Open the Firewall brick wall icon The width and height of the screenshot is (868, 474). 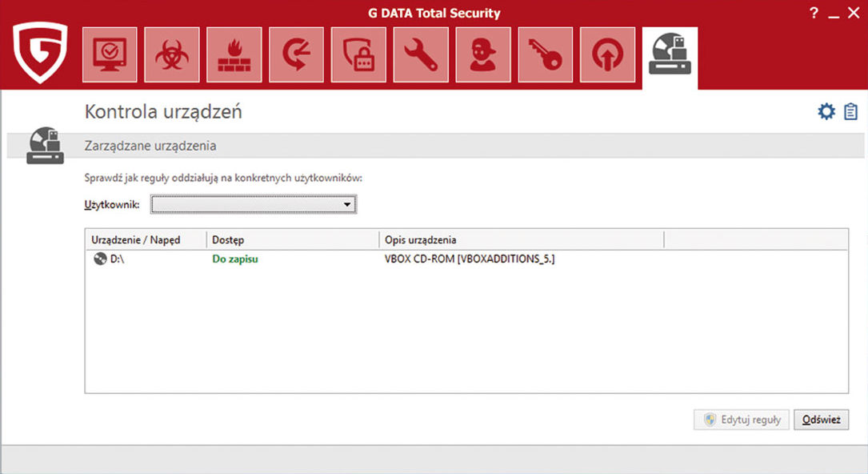pyautogui.click(x=234, y=54)
